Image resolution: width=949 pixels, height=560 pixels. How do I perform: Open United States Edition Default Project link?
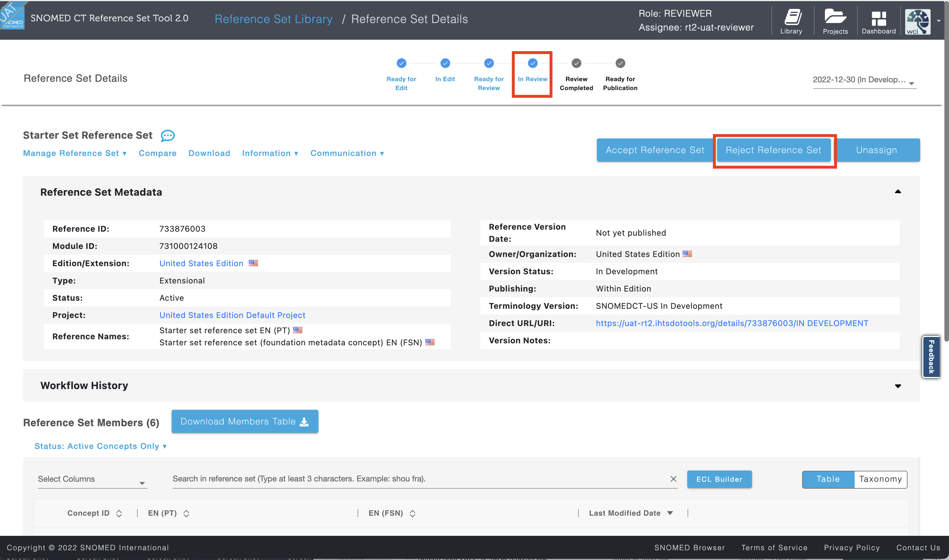click(232, 315)
